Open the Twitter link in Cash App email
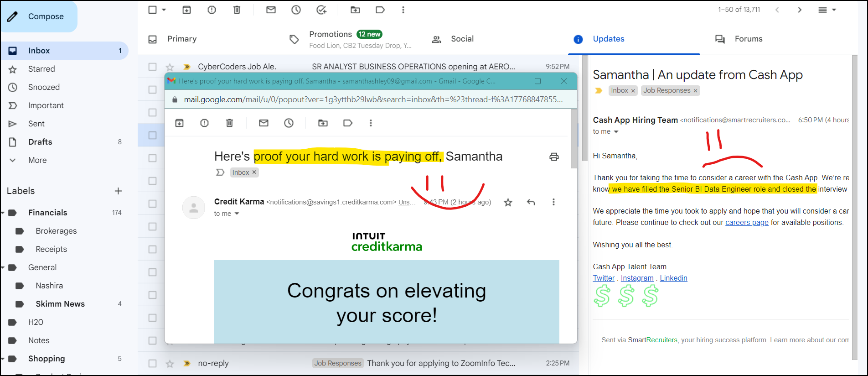 pos(604,278)
